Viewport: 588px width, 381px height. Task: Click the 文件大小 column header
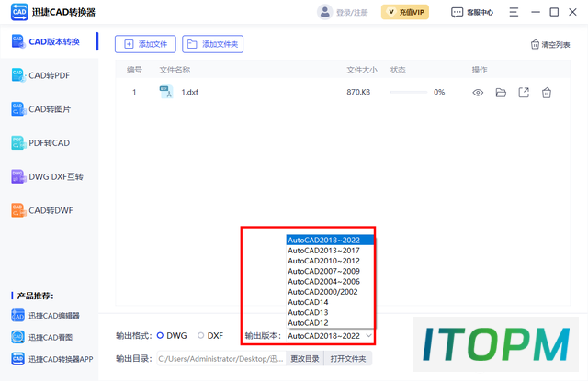tap(362, 70)
